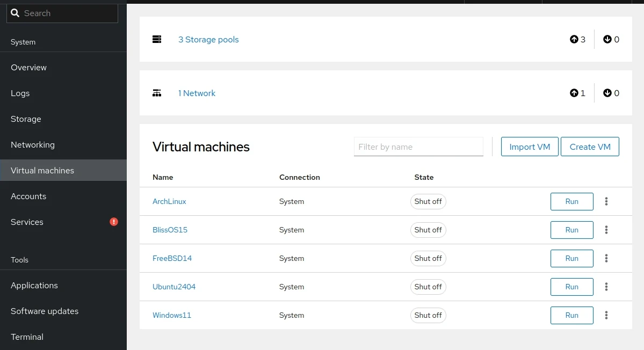Focus the Filter by name field
The width and height of the screenshot is (644, 350).
point(418,147)
